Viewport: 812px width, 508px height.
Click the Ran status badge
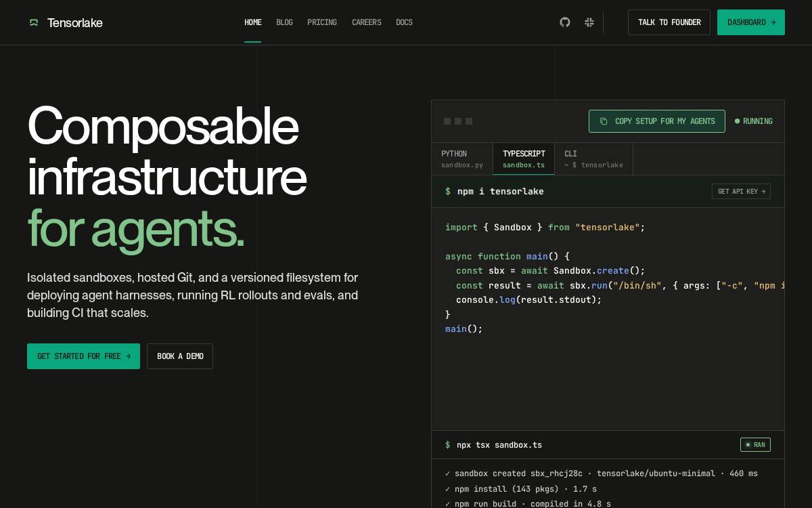pos(755,445)
